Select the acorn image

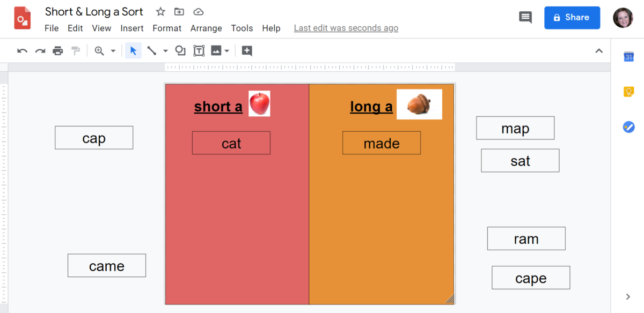tap(419, 105)
